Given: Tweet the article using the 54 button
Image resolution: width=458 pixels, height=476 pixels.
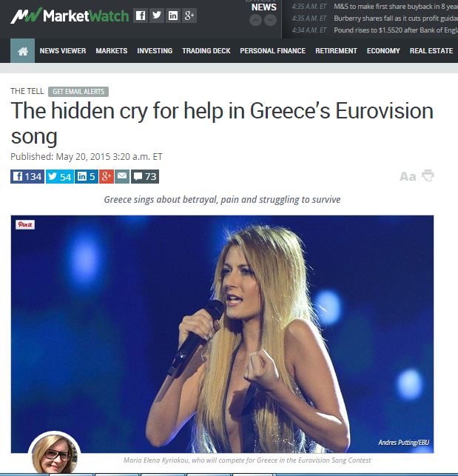Looking at the screenshot, I should click(x=60, y=177).
